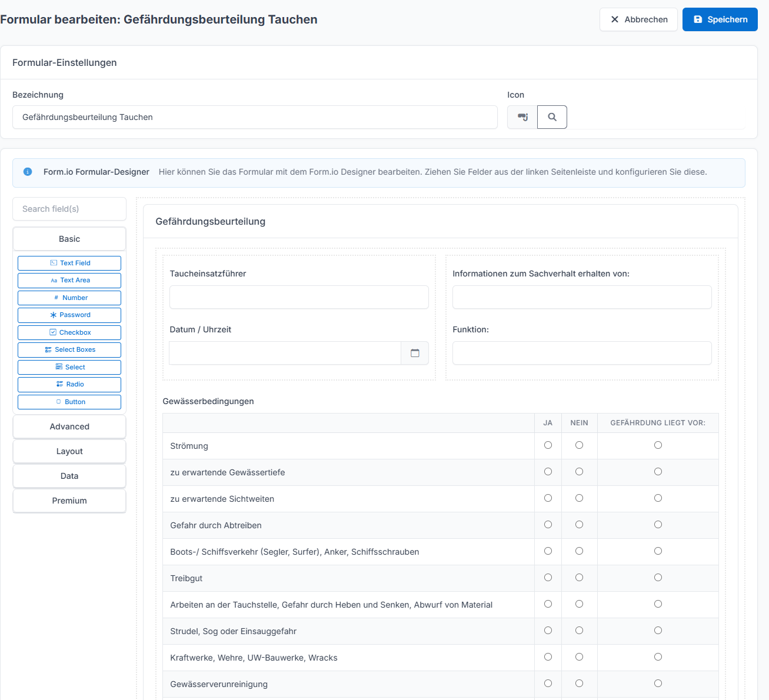
Task: Select JA for Strudel, Sog oder Einsauggefahr
Action: point(548,631)
